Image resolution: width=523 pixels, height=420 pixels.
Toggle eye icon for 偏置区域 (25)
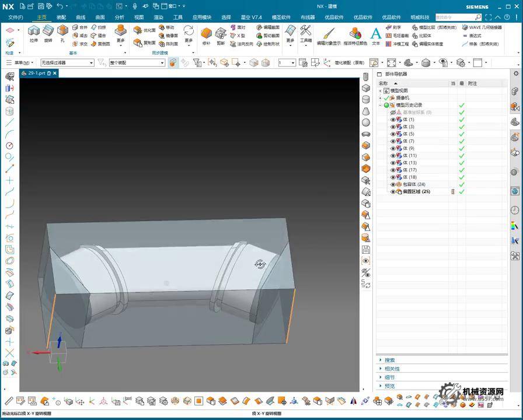[393, 191]
